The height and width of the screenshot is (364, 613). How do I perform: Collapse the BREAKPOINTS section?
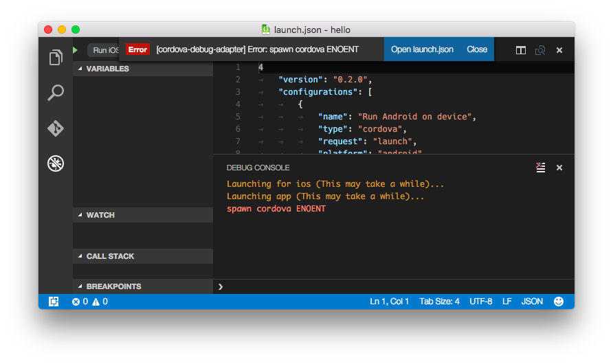pos(143,286)
